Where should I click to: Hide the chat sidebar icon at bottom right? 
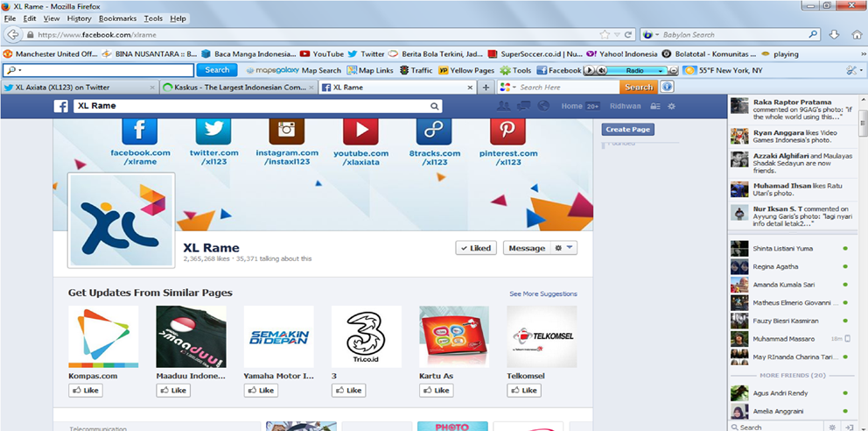[850, 427]
